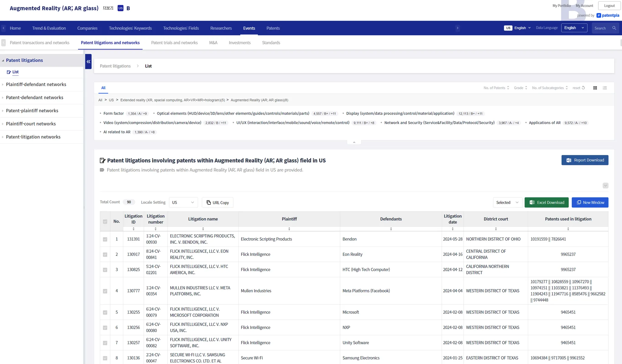Sort by Litigation date column arrows

coord(453,229)
